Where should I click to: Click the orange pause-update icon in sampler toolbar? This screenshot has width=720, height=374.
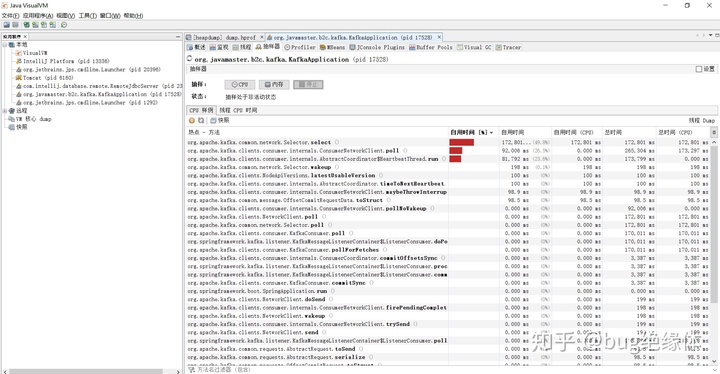(x=192, y=120)
